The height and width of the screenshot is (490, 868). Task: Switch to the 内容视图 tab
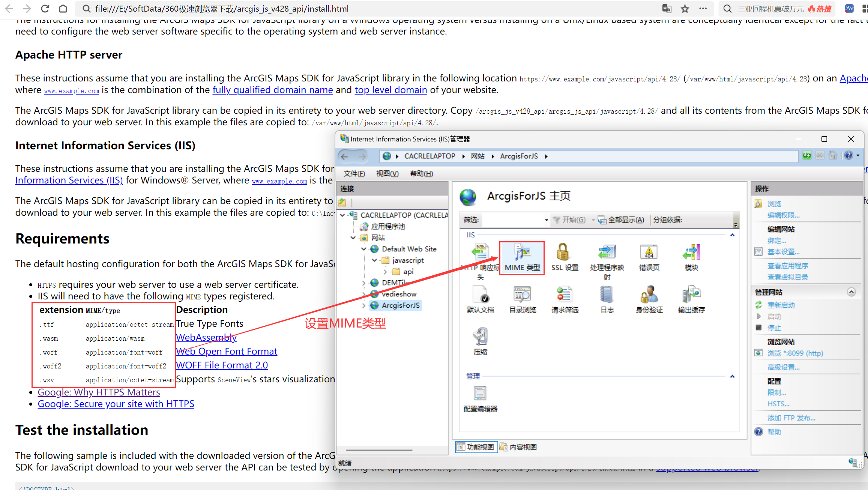[x=518, y=447]
